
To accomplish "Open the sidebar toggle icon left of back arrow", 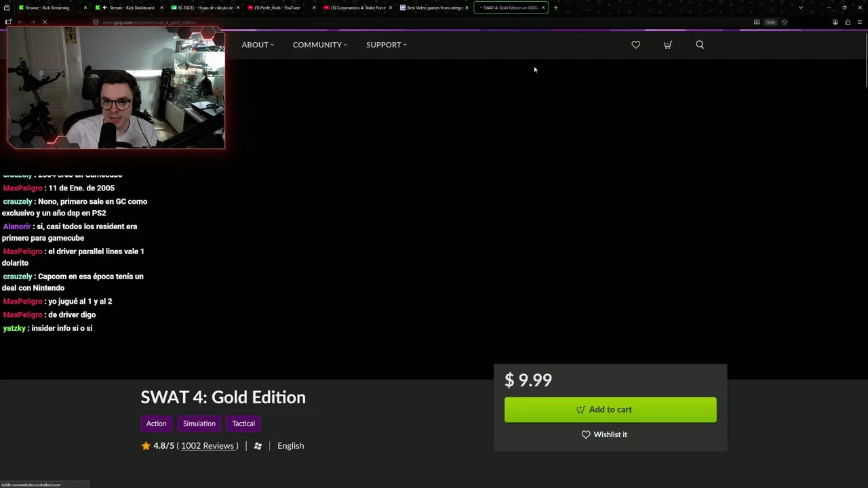I will [x=8, y=22].
